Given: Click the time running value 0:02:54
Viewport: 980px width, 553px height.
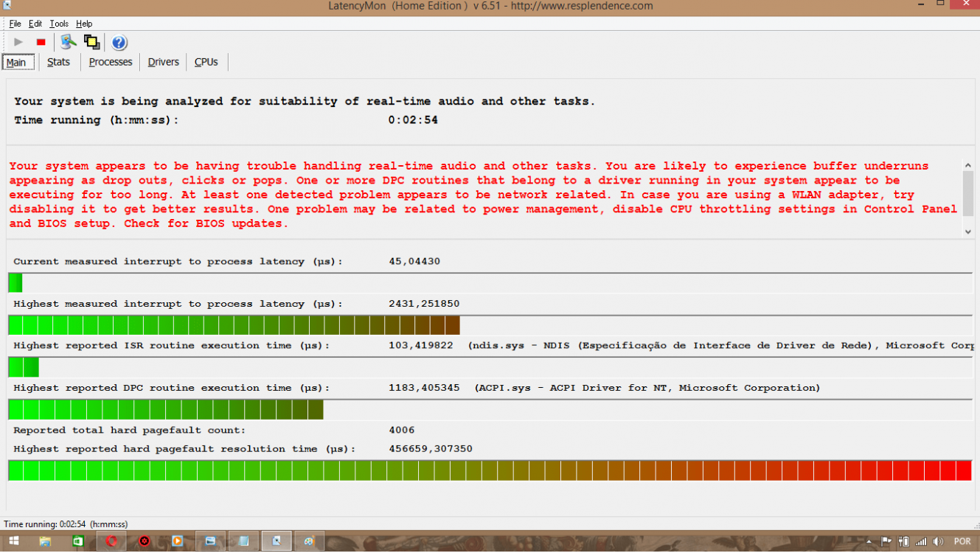Looking at the screenshot, I should pos(413,120).
